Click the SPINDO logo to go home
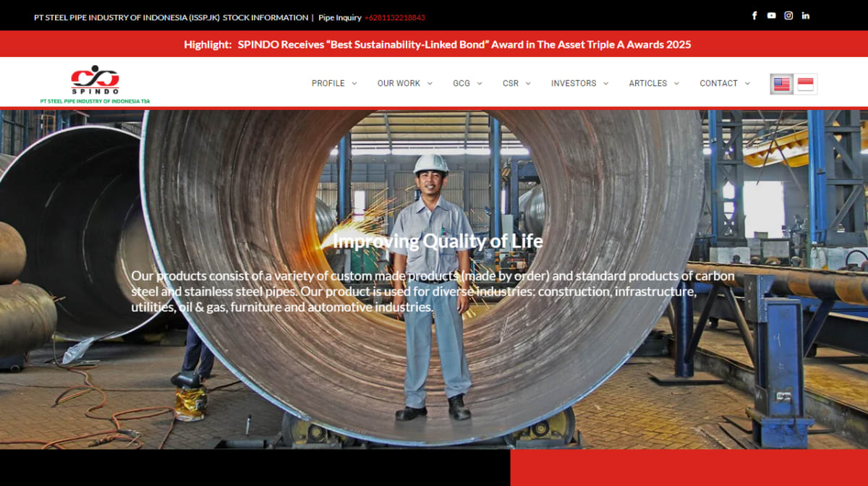 [95, 85]
